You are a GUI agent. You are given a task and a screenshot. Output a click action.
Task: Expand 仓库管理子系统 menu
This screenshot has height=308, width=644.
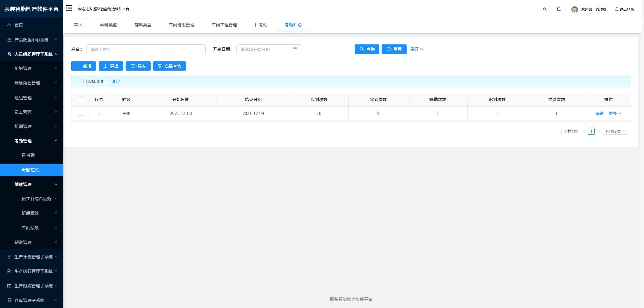click(x=31, y=300)
